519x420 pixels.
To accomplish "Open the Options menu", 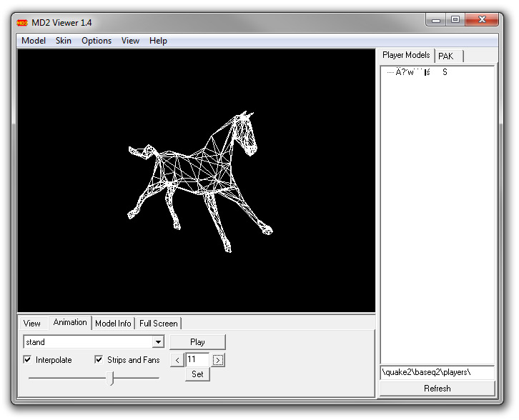I will (x=97, y=41).
